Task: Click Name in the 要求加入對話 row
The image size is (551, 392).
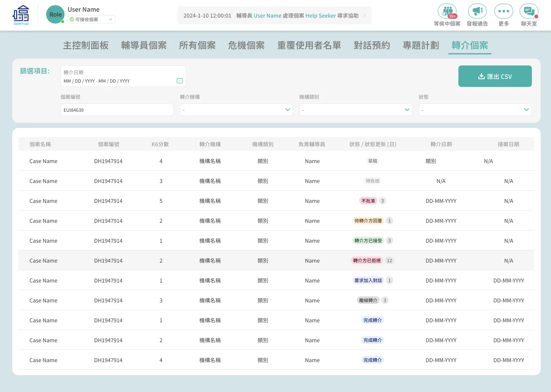Action: (312, 281)
